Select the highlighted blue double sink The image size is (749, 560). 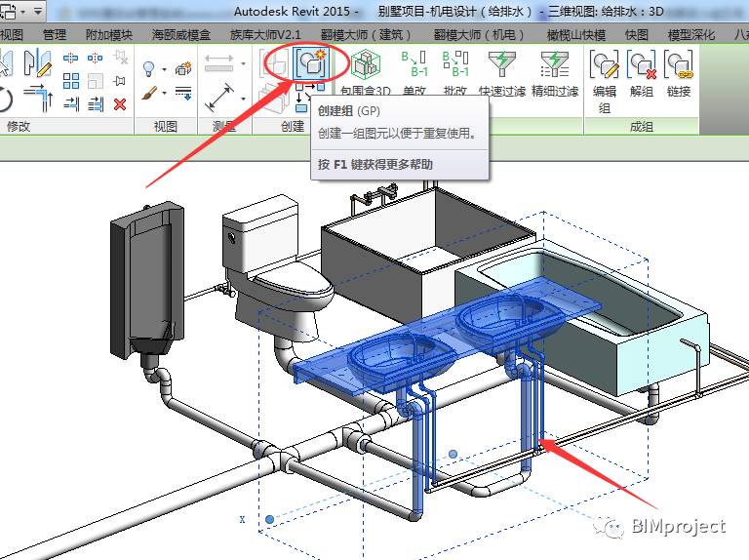(x=447, y=335)
